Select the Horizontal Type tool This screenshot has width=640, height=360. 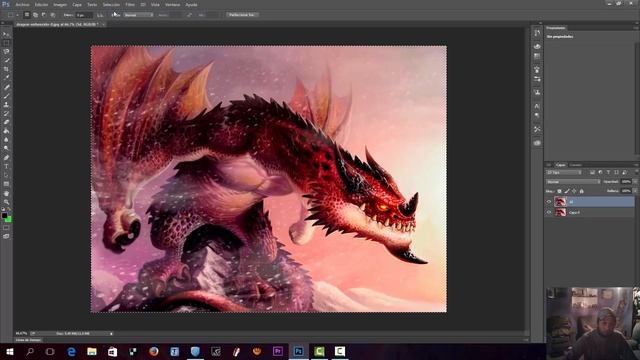click(x=6, y=167)
